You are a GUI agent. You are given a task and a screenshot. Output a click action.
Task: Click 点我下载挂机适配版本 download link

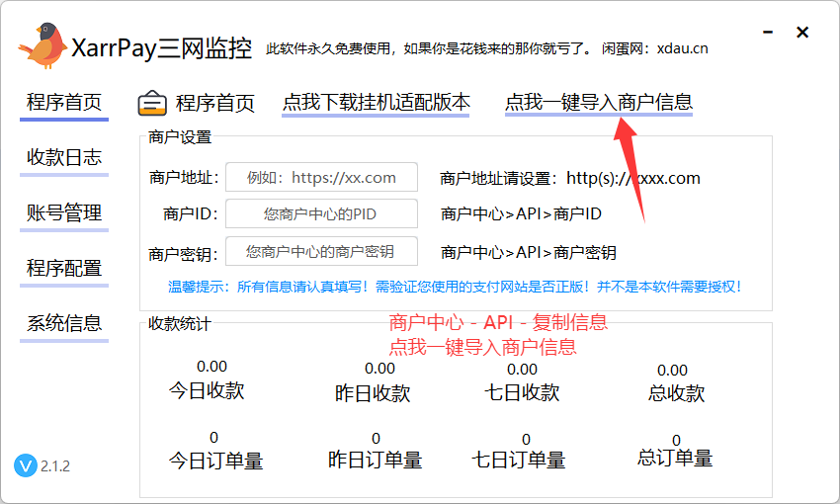[x=376, y=102]
